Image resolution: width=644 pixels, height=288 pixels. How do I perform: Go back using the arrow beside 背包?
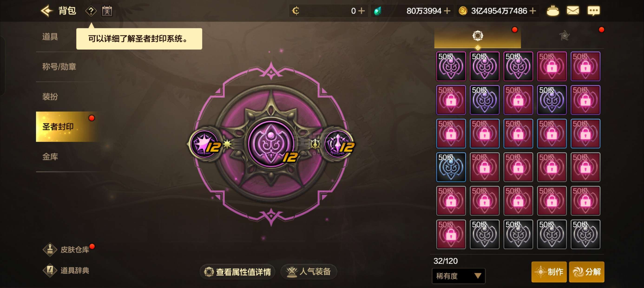pos(47,11)
